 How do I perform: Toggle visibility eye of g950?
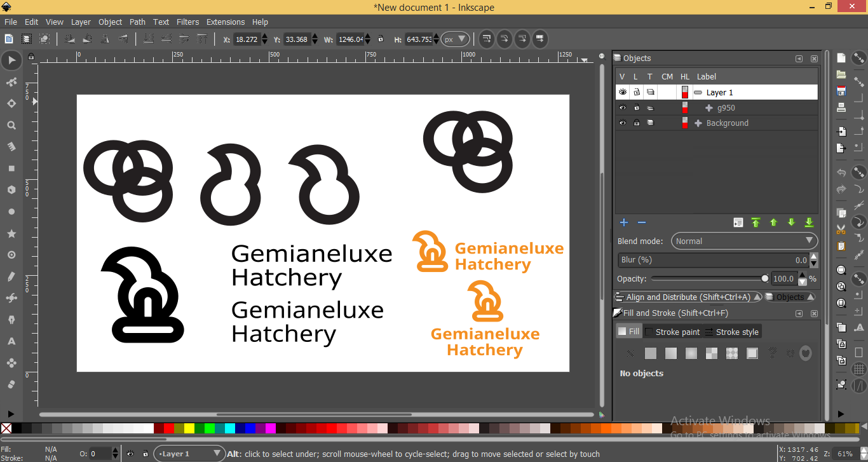(623, 107)
